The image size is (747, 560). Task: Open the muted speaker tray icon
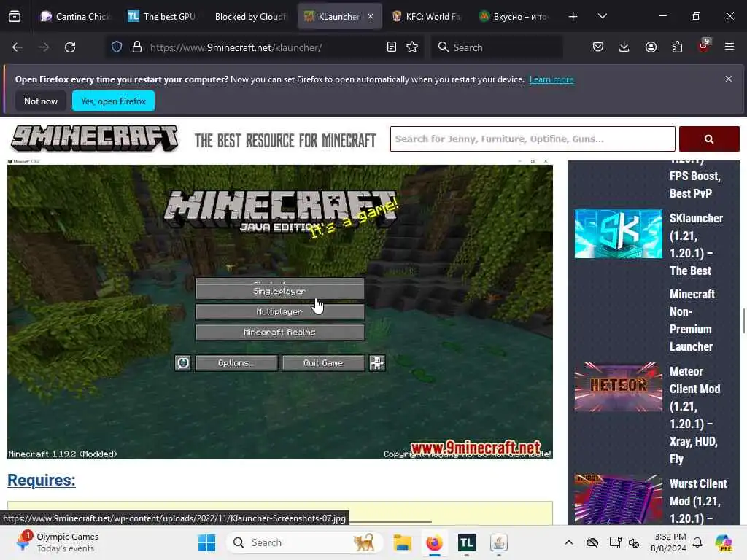[x=634, y=542]
